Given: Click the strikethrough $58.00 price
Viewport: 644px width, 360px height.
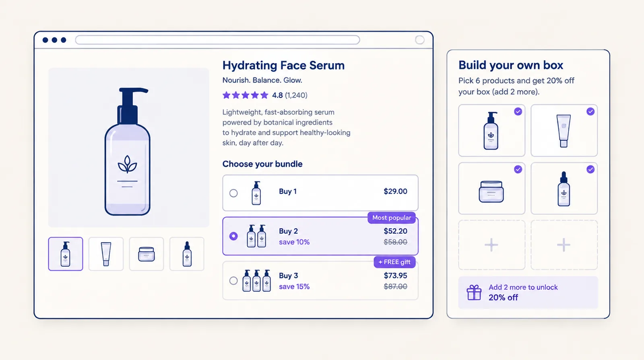Looking at the screenshot, I should (x=395, y=242).
